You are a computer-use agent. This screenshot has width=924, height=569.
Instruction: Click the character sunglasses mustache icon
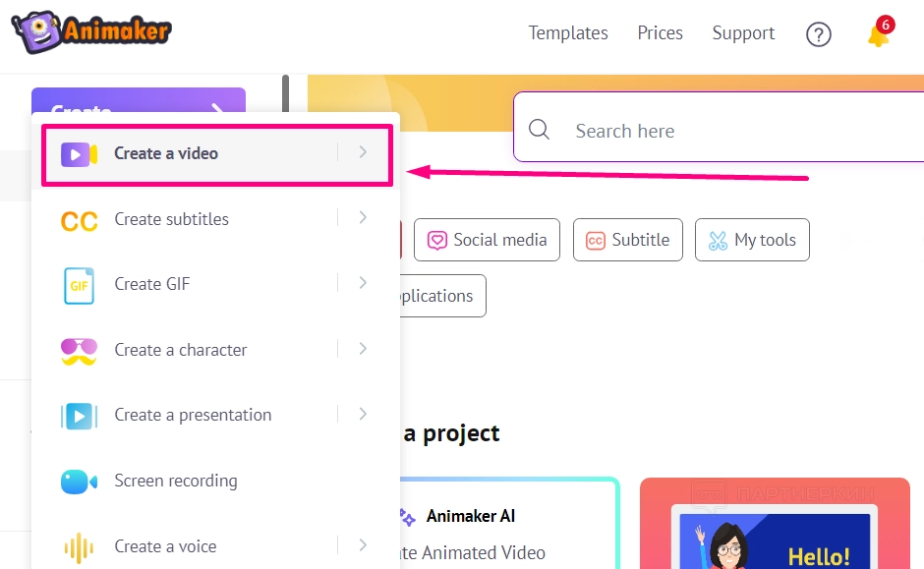79,351
